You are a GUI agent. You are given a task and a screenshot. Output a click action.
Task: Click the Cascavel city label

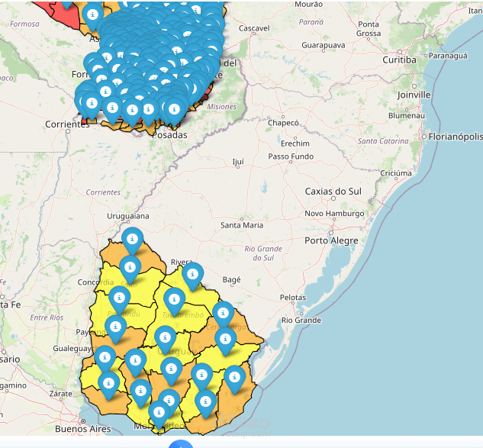254,28
